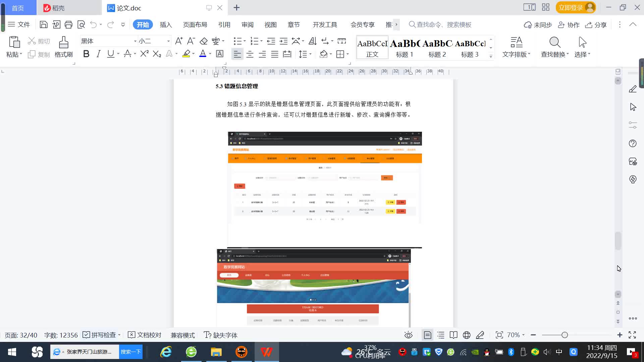Open the eye protection mode icon
Image resolution: width=644 pixels, height=362 pixels.
408,335
